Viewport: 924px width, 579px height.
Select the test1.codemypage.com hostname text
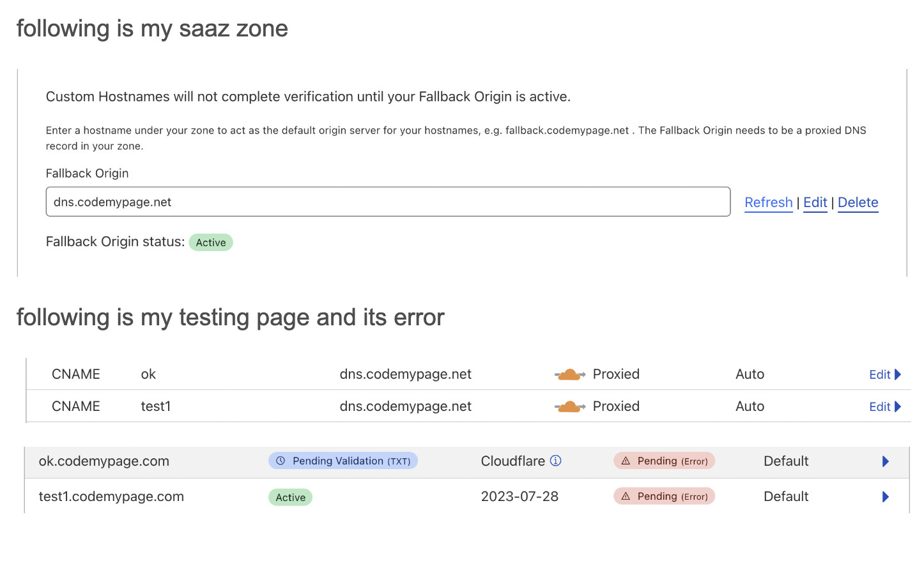click(x=111, y=497)
